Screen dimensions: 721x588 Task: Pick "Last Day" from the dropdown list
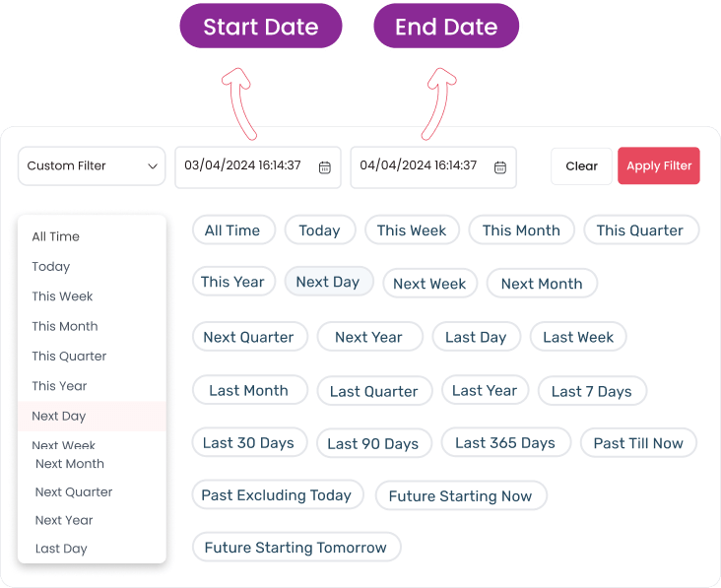point(61,549)
